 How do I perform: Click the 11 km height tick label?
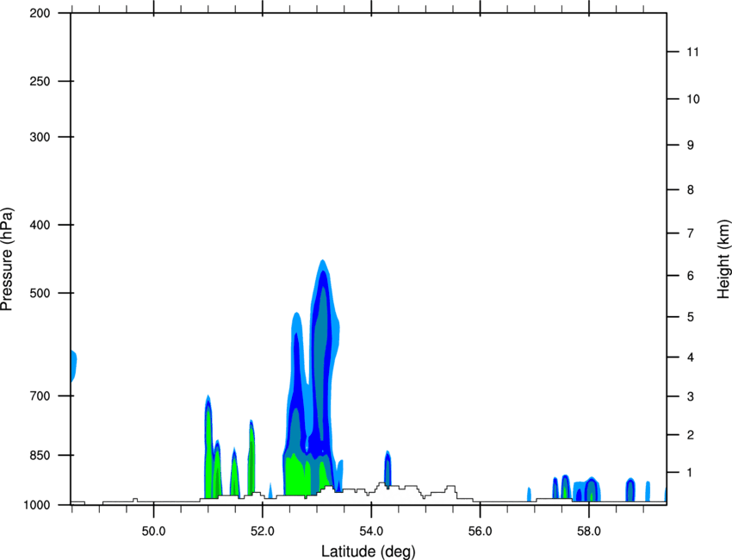pyautogui.click(x=692, y=52)
